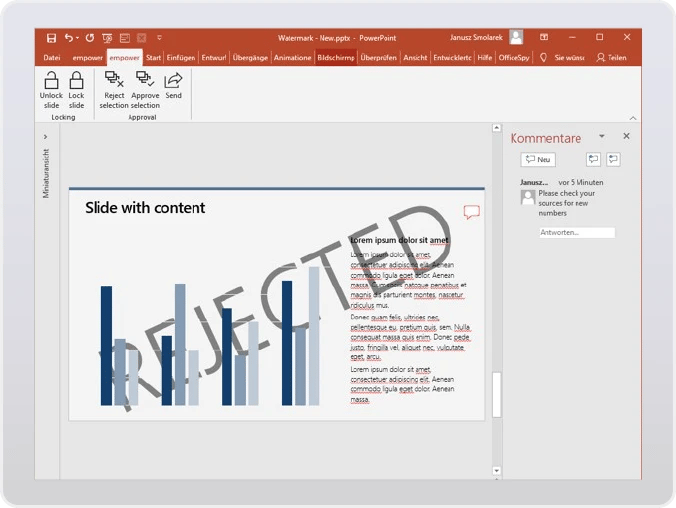676x508 pixels.
Task: Switch to the Übergänge tab
Action: click(250, 57)
